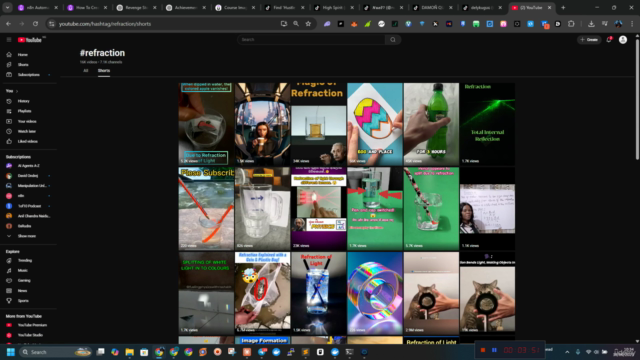The height and width of the screenshot is (360, 640).
Task: Open the Windows Start menu
Action: [x=11, y=352]
